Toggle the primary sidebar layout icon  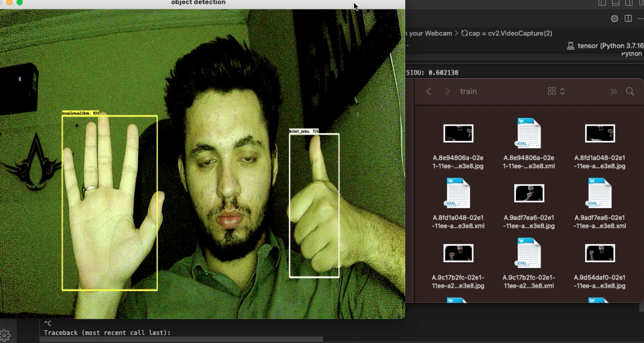(x=602, y=3)
